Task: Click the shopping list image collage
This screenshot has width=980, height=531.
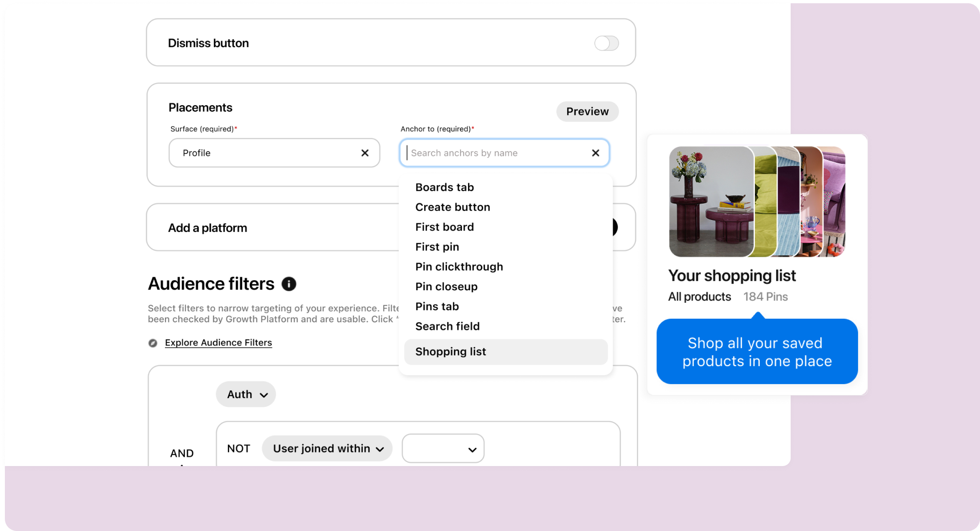Action: [757, 202]
